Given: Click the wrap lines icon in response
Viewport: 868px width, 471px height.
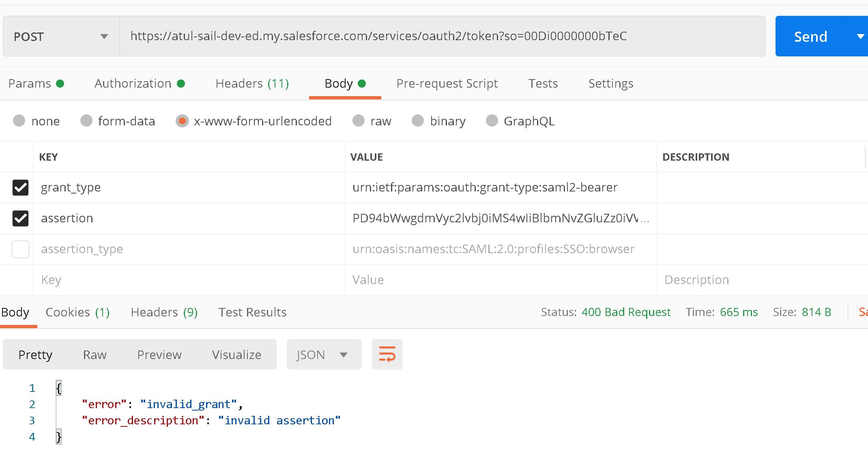Looking at the screenshot, I should [387, 354].
